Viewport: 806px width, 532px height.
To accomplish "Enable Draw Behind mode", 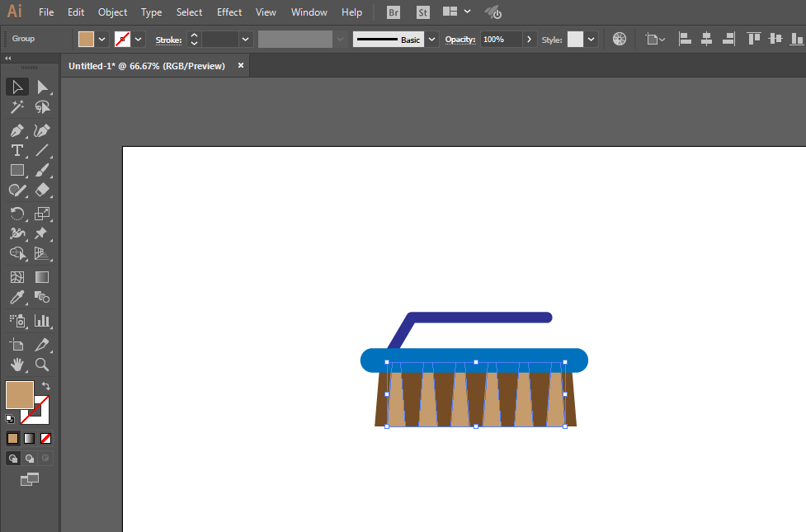I will [30, 458].
